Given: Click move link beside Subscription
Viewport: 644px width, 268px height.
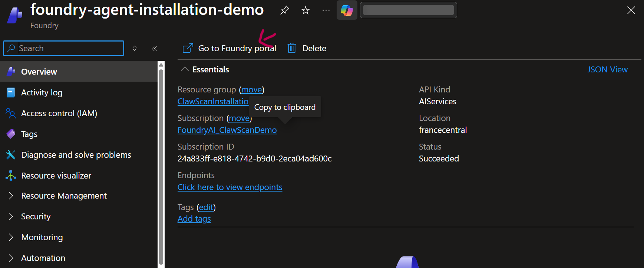Looking at the screenshot, I should pyautogui.click(x=239, y=118).
